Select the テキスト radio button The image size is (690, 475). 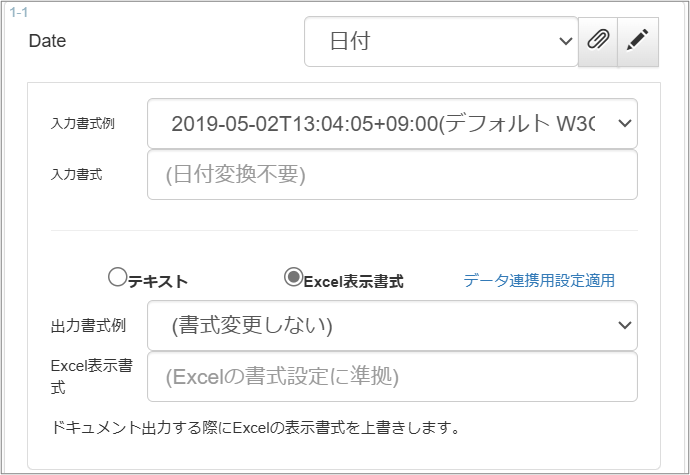point(117,278)
